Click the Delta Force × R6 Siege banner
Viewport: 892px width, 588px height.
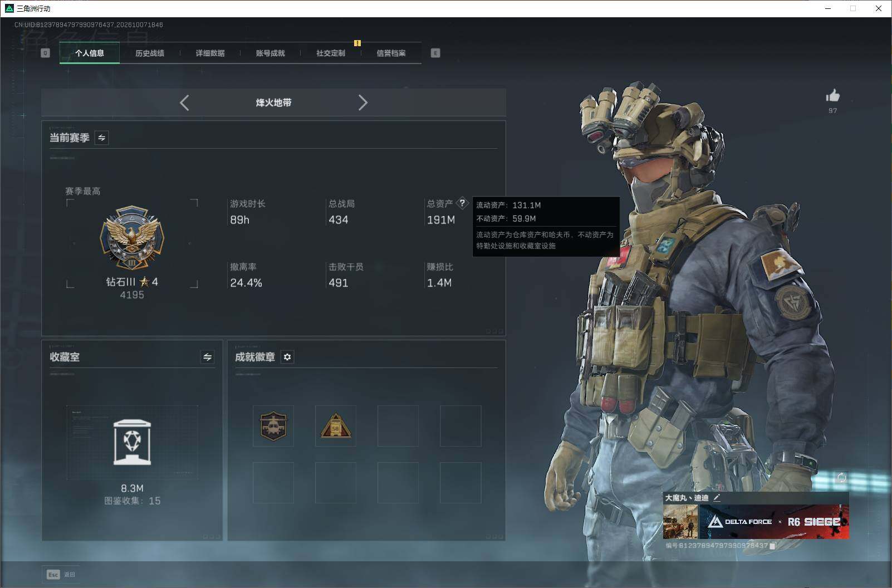[774, 522]
